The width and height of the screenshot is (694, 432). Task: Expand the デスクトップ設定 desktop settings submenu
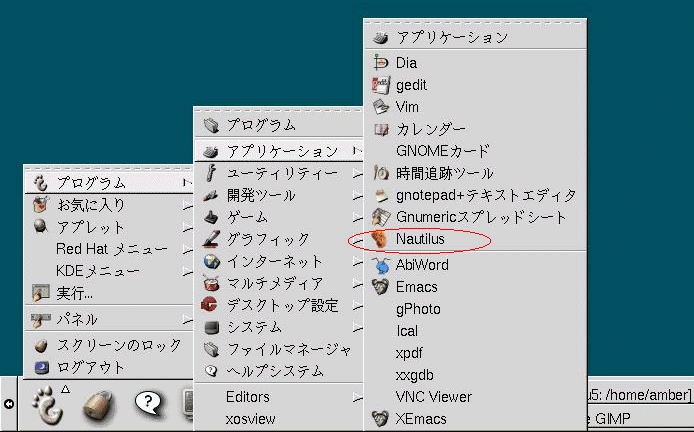tap(279, 305)
